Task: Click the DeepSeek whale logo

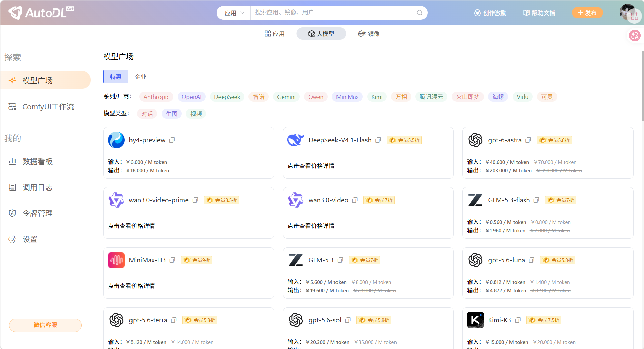Action: (x=296, y=140)
